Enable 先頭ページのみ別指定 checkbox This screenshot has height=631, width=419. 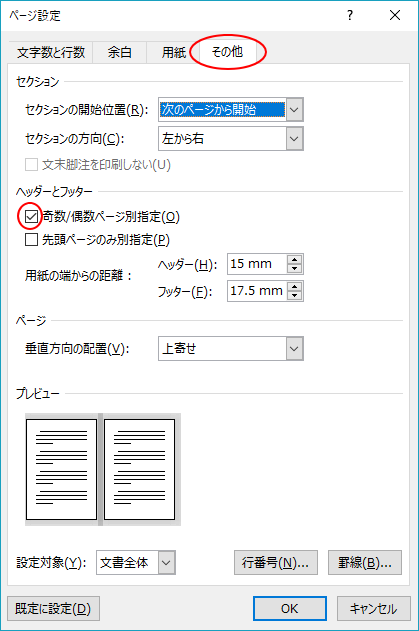[31, 239]
